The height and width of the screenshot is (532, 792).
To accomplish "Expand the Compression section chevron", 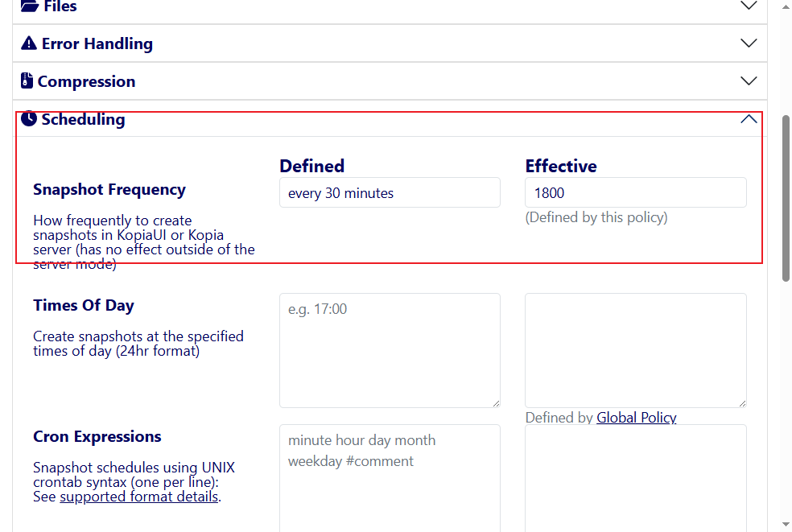I will (749, 81).
